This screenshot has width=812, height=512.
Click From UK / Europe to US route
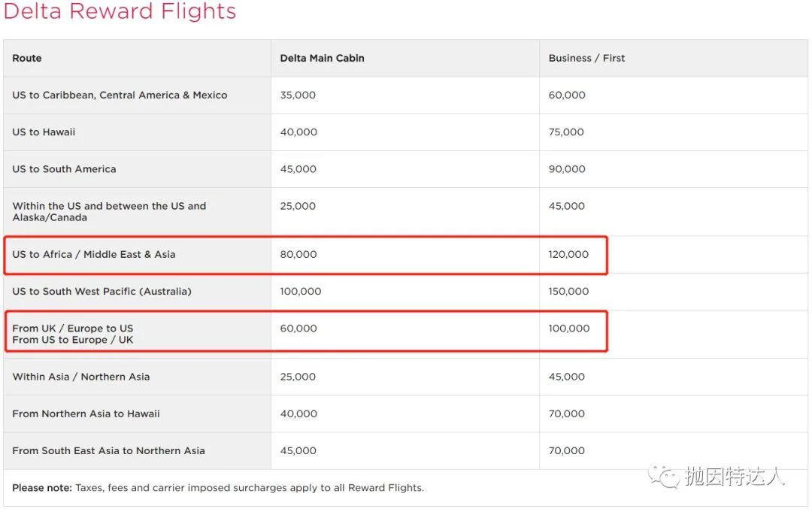click(73, 329)
